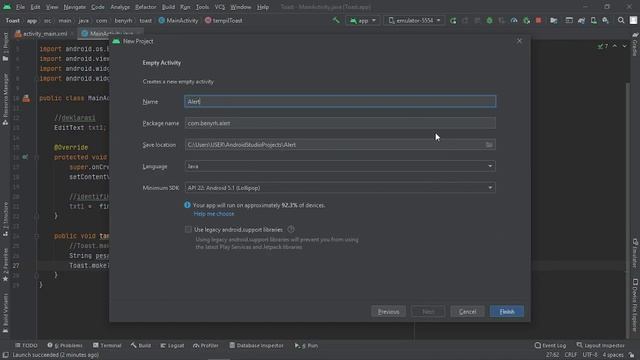Open the Minimum SDK dropdown
Image resolution: width=640 pixels, height=360 pixels.
coord(340,188)
